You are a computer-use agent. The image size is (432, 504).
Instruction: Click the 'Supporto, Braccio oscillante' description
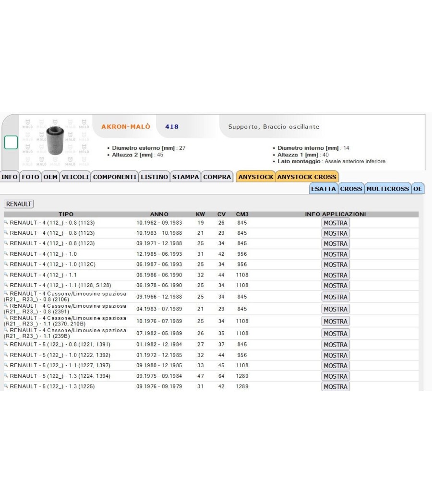pos(274,127)
